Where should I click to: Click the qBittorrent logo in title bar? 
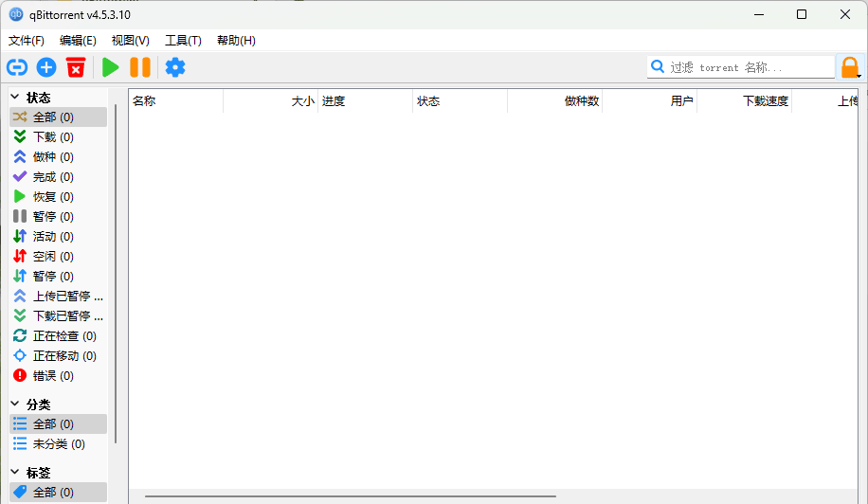pos(16,14)
